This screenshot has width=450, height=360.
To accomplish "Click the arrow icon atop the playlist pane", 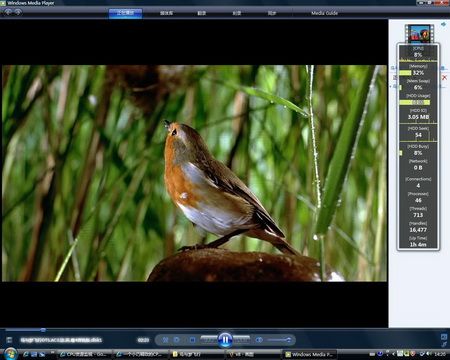I will (x=443, y=24).
